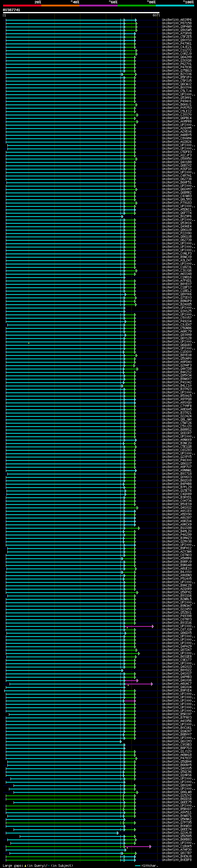
Task: Select hit UniRef100_C5LTJ4
Action: (x=176, y=91)
